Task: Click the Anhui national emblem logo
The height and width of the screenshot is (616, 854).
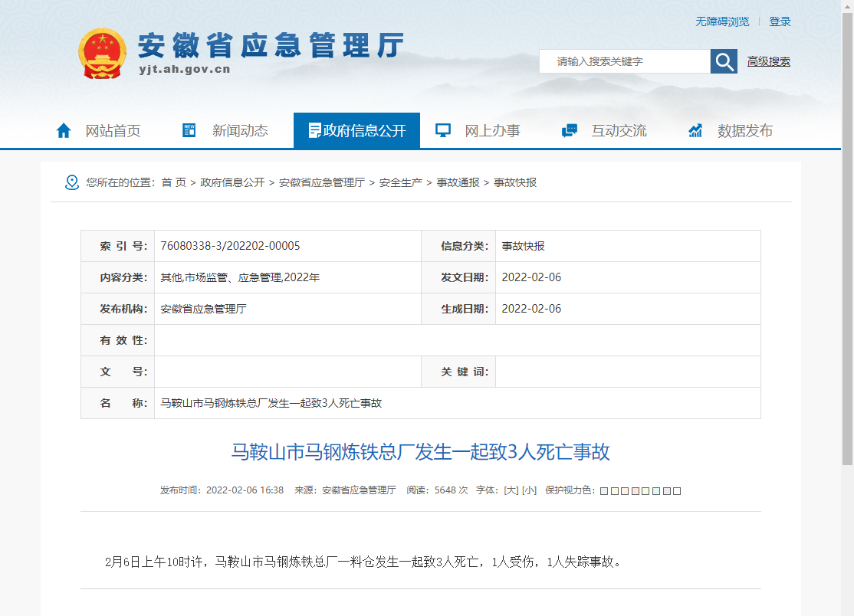Action: click(x=102, y=54)
